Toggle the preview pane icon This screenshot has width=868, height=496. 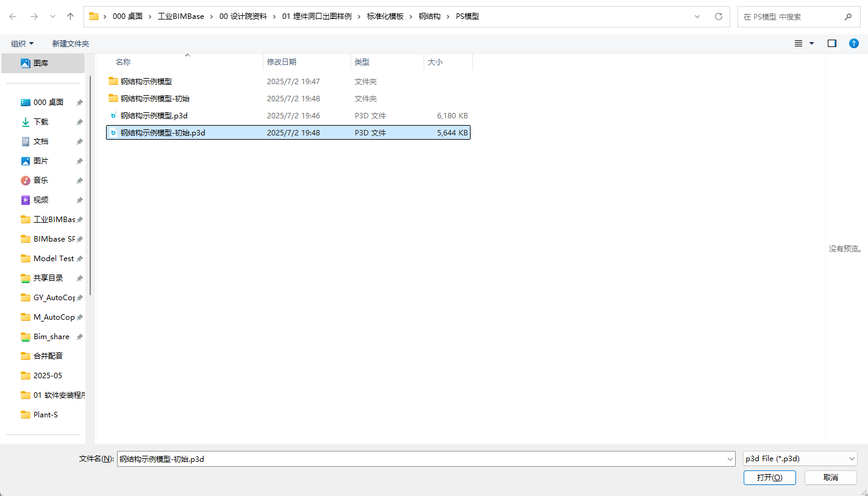tap(832, 43)
